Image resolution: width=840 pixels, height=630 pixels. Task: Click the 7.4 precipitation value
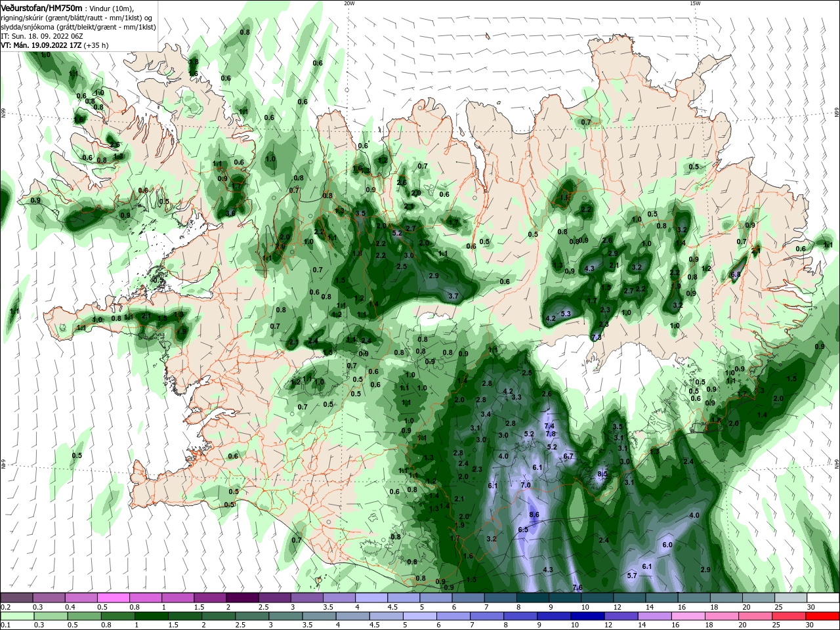(550, 426)
